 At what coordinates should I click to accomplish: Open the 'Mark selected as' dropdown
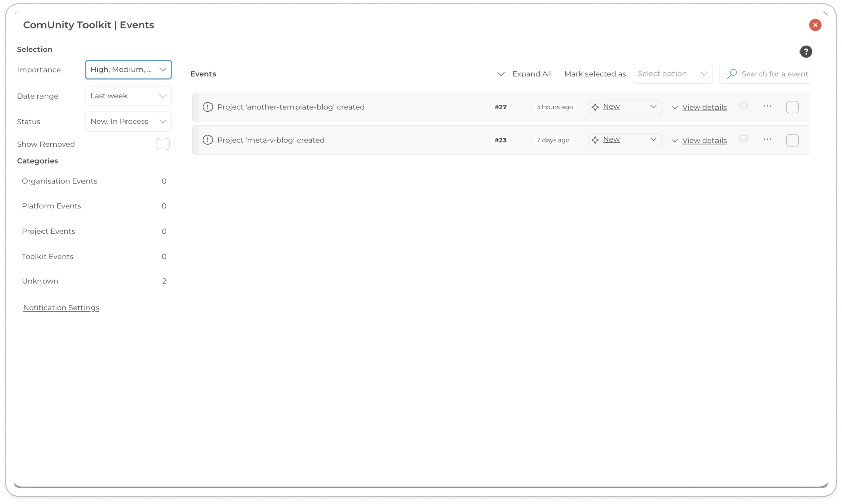pyautogui.click(x=672, y=74)
